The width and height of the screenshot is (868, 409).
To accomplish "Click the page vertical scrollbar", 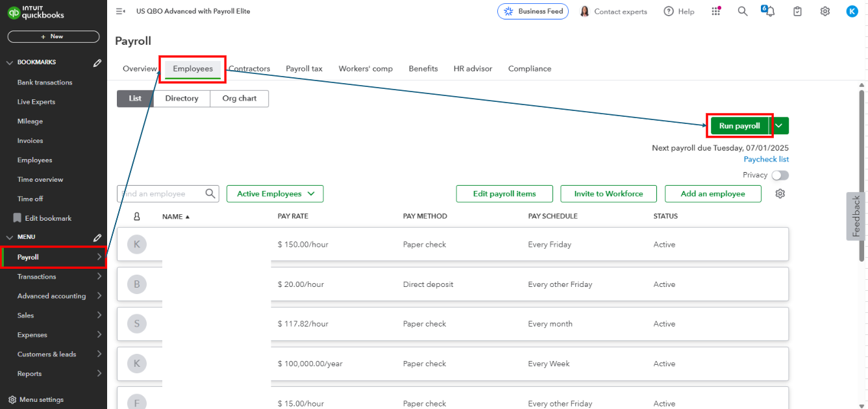I will (862, 175).
